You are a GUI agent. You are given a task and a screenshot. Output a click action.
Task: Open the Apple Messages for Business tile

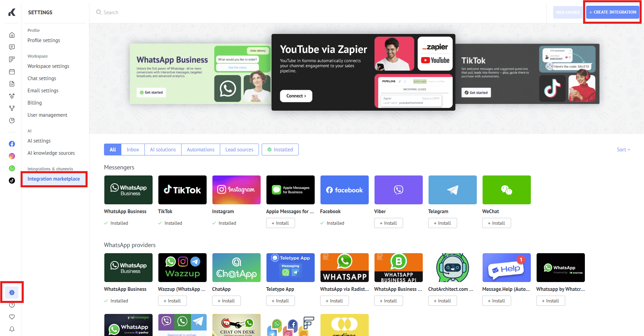(290, 190)
